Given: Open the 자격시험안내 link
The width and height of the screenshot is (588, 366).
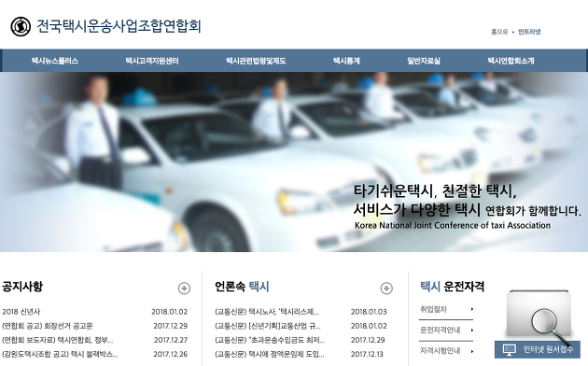Looking at the screenshot, I should point(441,351).
